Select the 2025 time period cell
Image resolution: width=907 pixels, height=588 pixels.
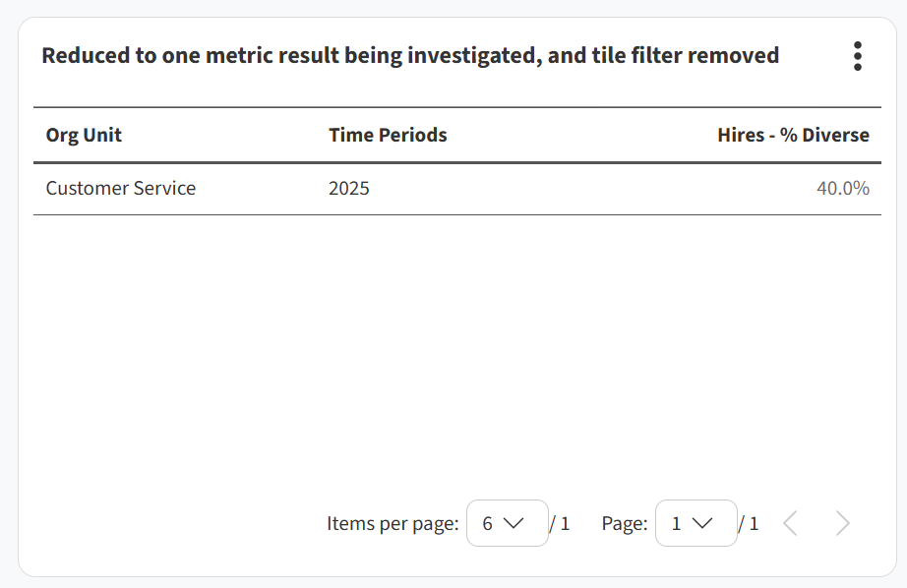pos(349,188)
